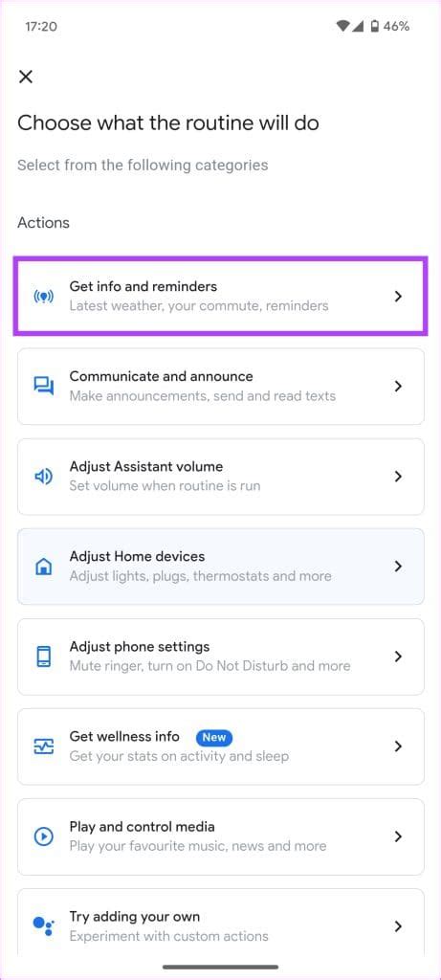Tap the broadcast icon for info and reminders
The height and width of the screenshot is (980, 441).
click(43, 297)
